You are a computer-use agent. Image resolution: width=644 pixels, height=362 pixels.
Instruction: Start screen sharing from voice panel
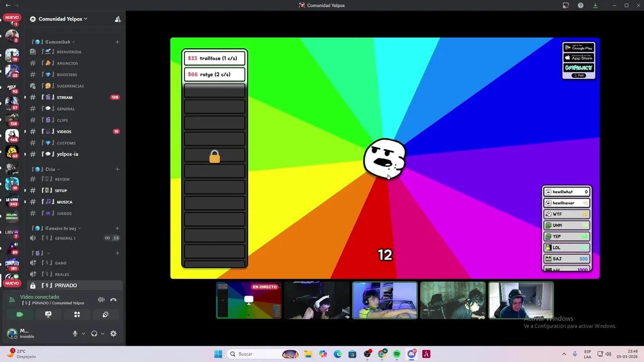click(x=48, y=314)
